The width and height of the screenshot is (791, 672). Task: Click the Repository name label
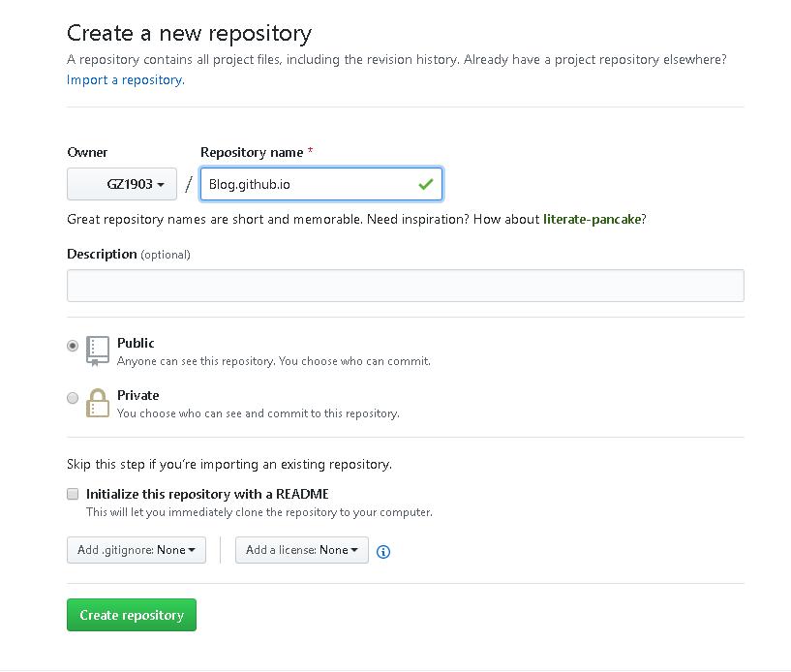click(252, 152)
